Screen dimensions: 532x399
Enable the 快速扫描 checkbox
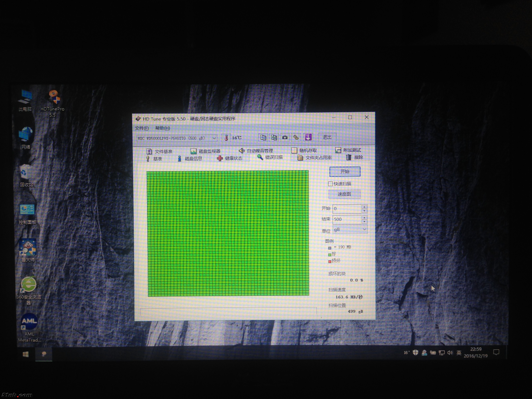330,184
